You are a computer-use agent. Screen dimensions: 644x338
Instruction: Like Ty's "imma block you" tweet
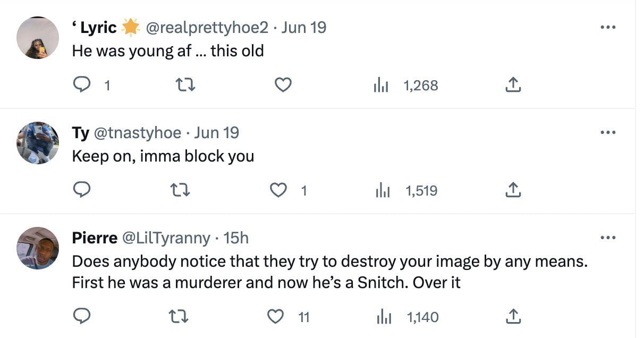click(278, 190)
